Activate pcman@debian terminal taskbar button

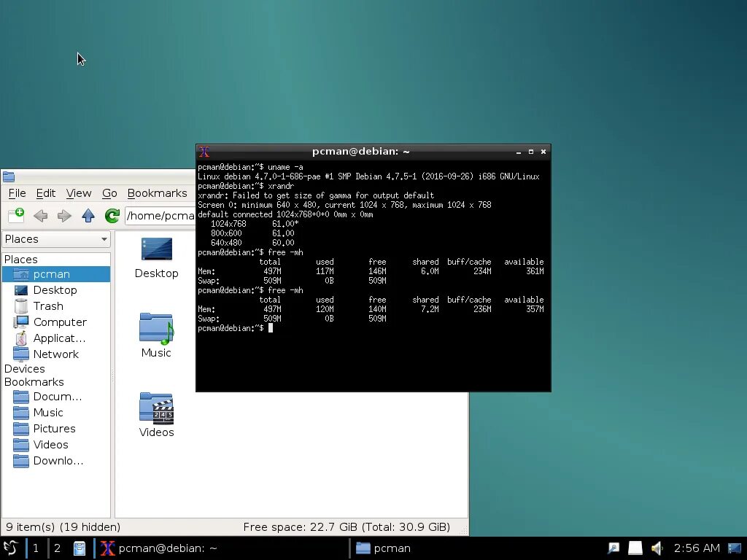pos(220,548)
